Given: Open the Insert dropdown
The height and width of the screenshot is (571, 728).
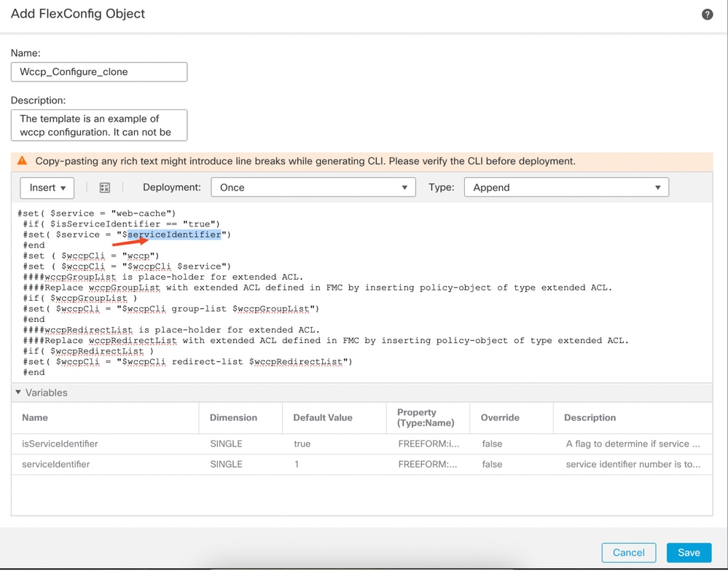Looking at the screenshot, I should [47, 187].
